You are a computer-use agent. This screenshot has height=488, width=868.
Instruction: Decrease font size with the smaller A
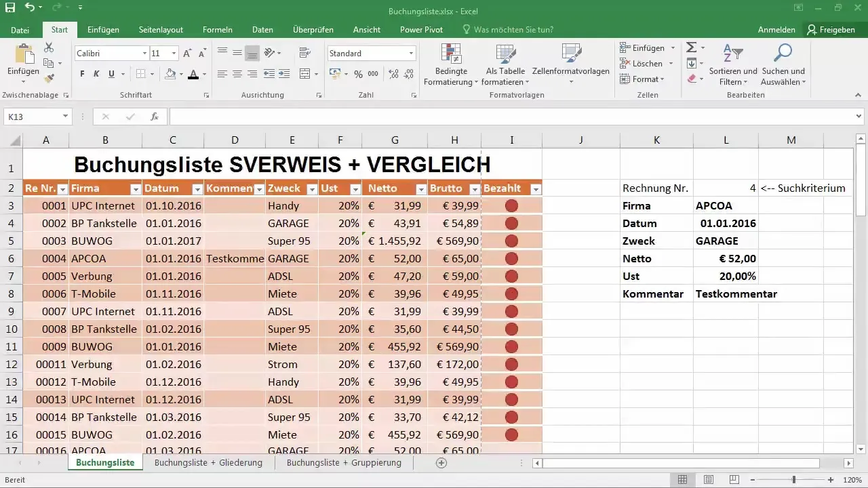(202, 53)
